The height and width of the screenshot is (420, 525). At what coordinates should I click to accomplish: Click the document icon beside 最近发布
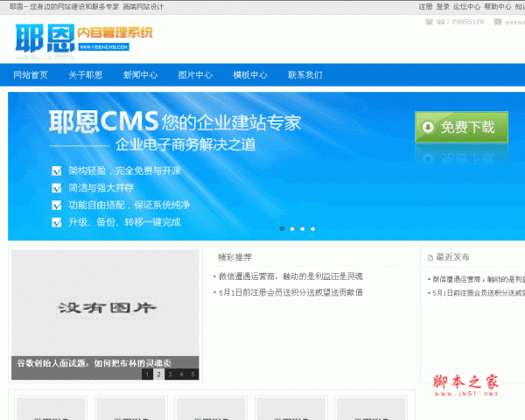click(x=430, y=257)
